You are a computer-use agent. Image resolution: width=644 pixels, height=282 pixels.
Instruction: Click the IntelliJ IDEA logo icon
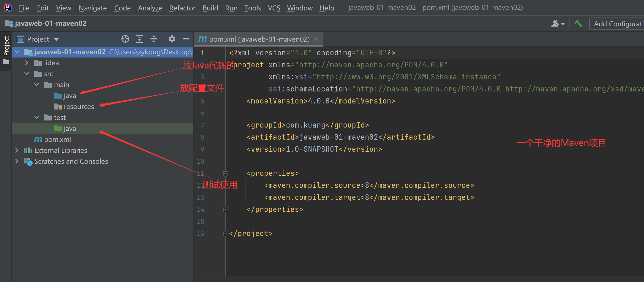pyautogui.click(x=8, y=8)
